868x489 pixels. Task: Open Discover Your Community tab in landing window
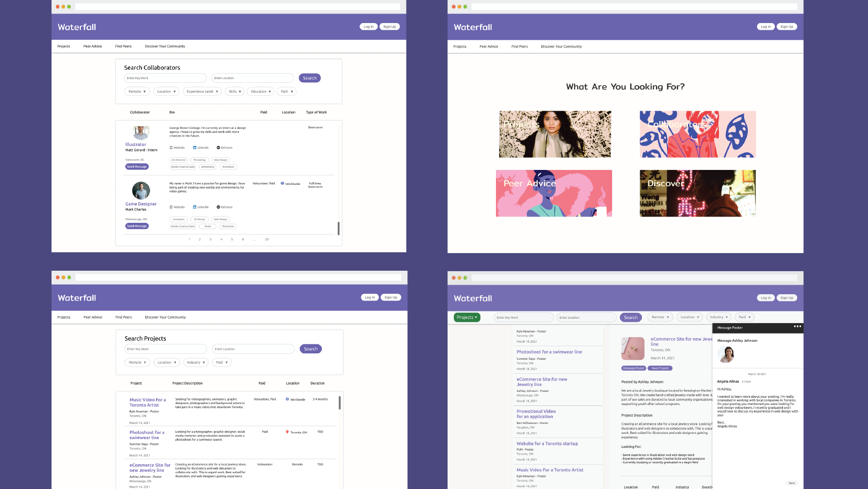pos(561,47)
